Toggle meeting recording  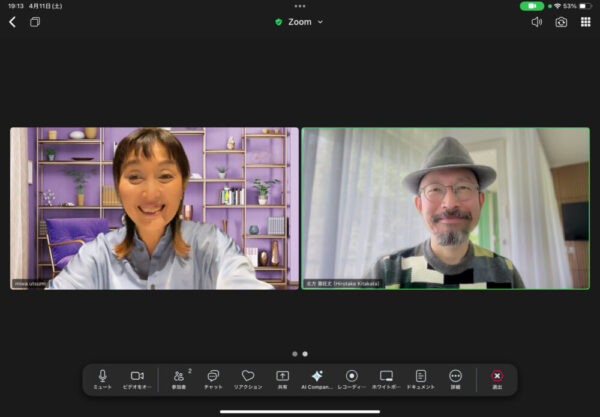coord(351,377)
